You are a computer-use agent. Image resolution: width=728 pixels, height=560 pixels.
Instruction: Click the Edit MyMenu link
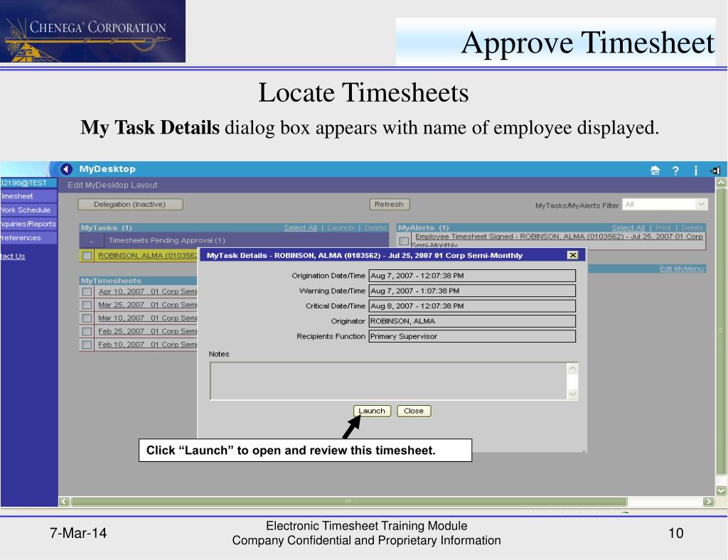tap(682, 269)
